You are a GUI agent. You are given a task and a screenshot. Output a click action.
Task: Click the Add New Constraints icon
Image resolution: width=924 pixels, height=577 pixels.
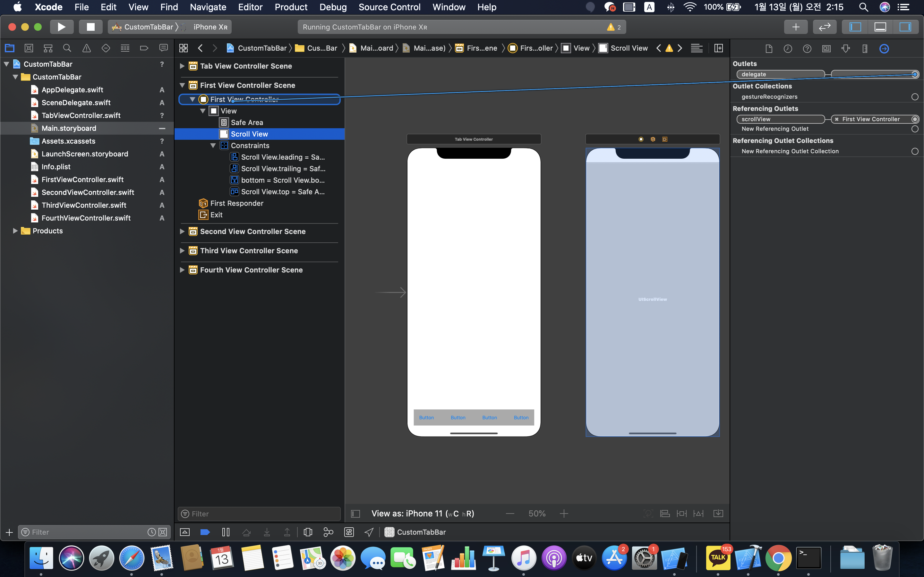[681, 514]
